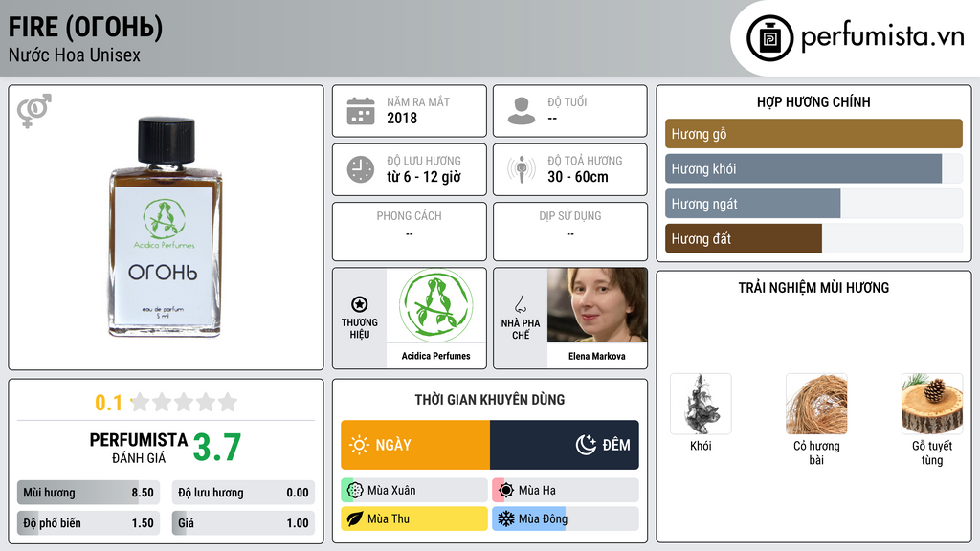Select the Ngày daytime block

(x=415, y=445)
